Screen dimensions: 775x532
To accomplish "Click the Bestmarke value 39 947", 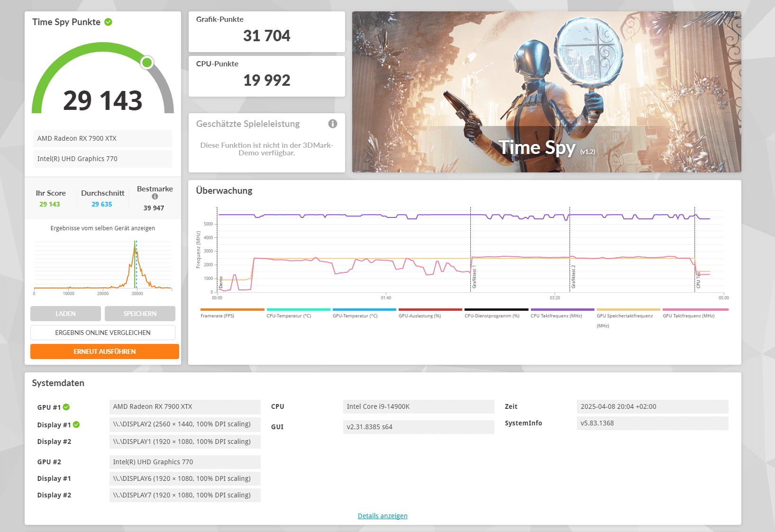I will point(154,208).
